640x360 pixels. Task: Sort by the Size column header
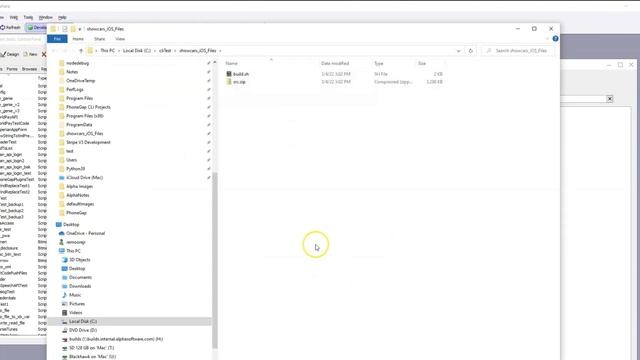(422, 63)
